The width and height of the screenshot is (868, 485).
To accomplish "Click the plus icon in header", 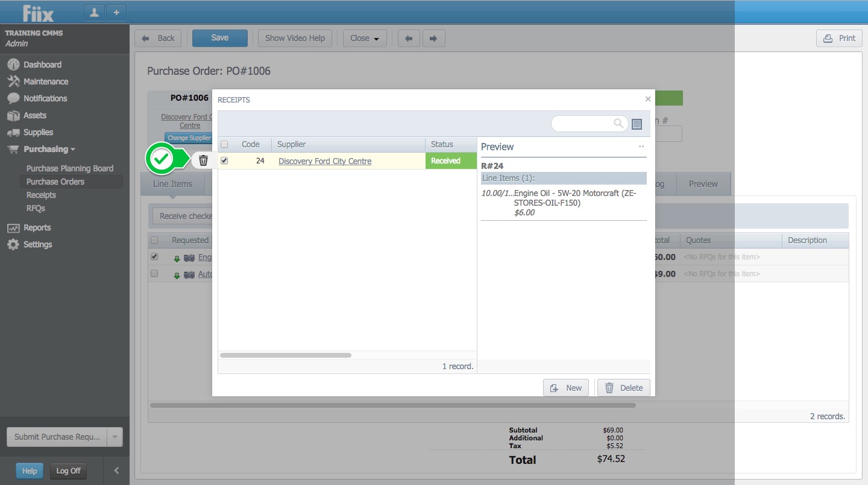I will [116, 12].
